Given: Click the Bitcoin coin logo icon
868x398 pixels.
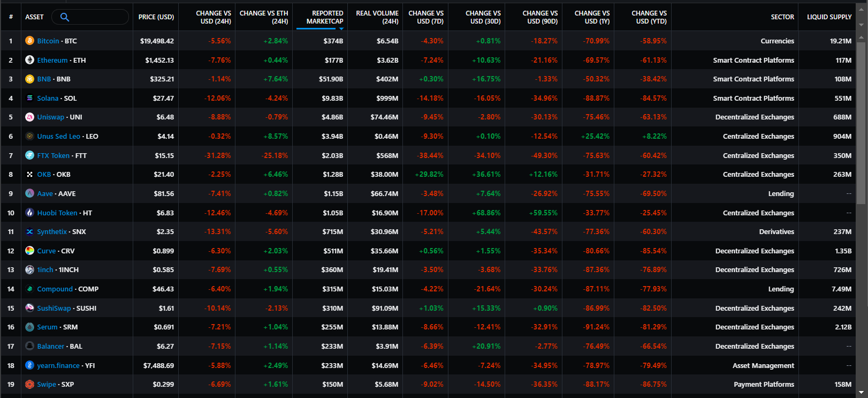Looking at the screenshot, I should click(x=30, y=41).
